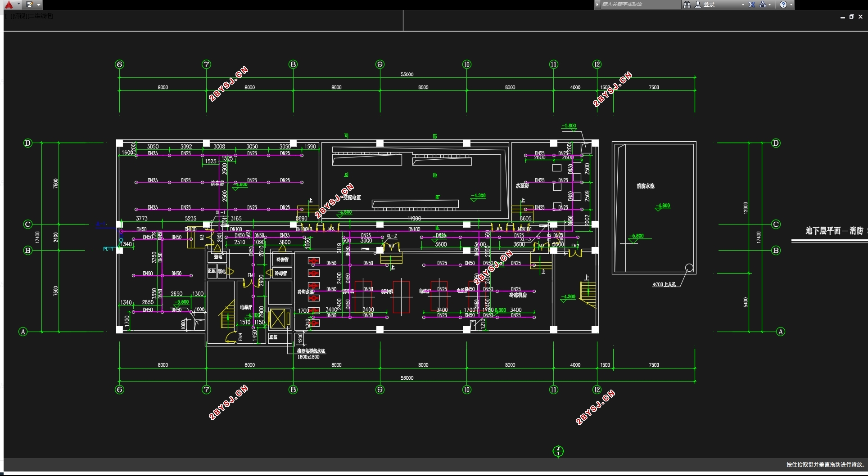Restore down the drawing window
868x476 pixels.
click(852, 17)
